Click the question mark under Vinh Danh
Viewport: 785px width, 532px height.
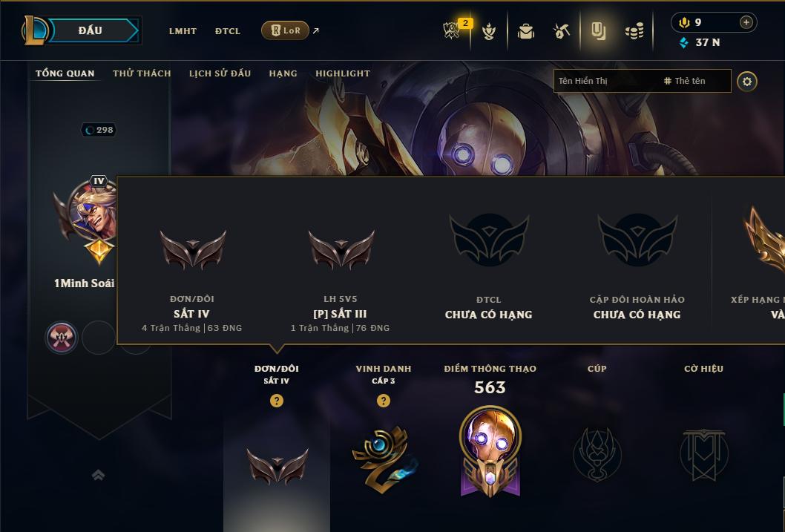point(384,401)
